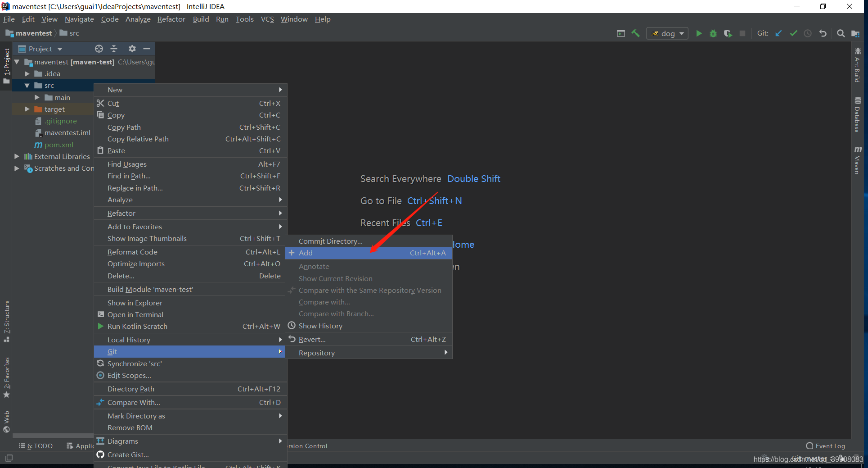Collapse the src folder node

point(27,85)
